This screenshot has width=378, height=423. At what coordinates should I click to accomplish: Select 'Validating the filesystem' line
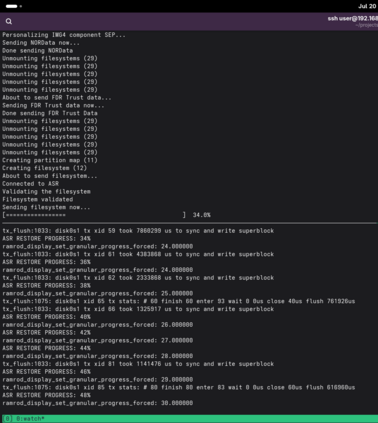pos(46,192)
